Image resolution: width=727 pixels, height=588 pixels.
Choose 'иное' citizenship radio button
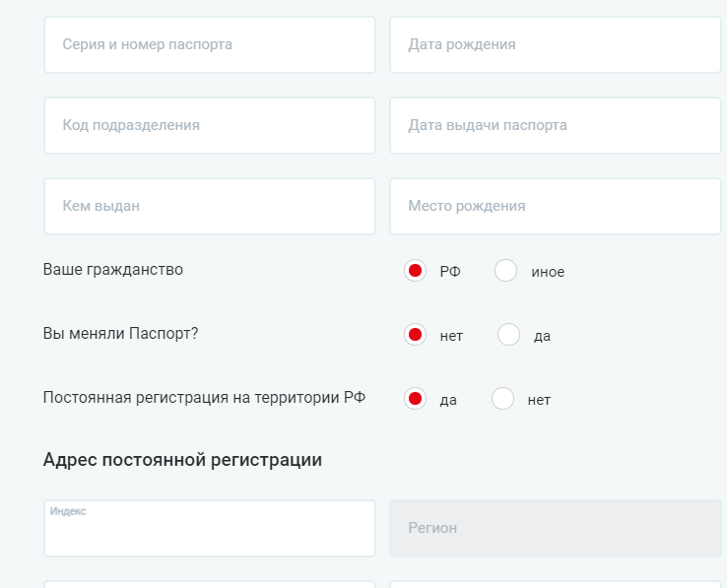pos(505,270)
